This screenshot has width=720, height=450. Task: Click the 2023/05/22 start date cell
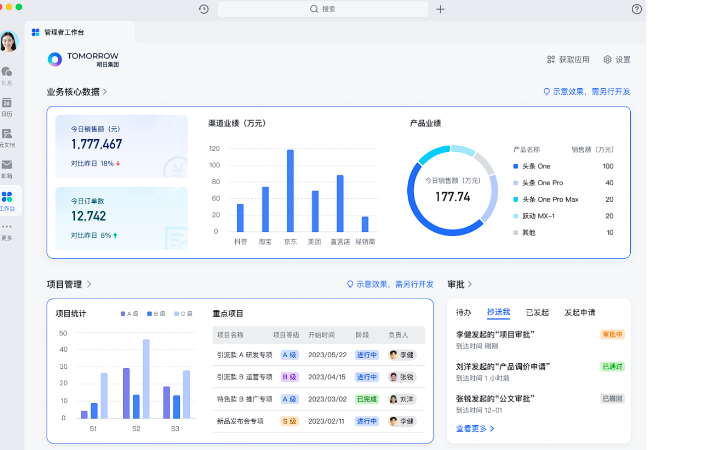tap(327, 355)
